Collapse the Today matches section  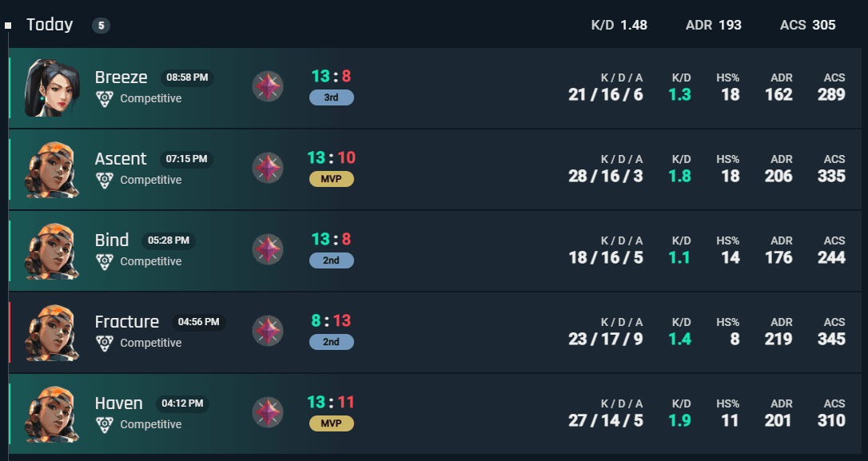click(x=8, y=26)
